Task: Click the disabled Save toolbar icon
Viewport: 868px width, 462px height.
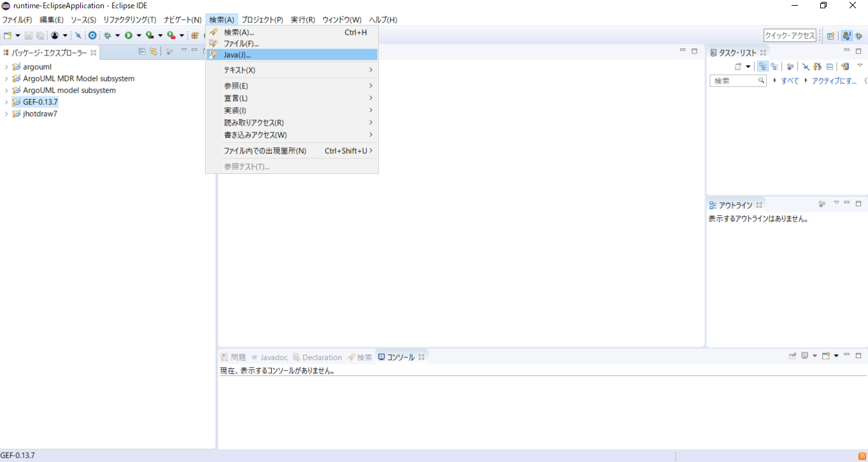Action: tap(28, 36)
